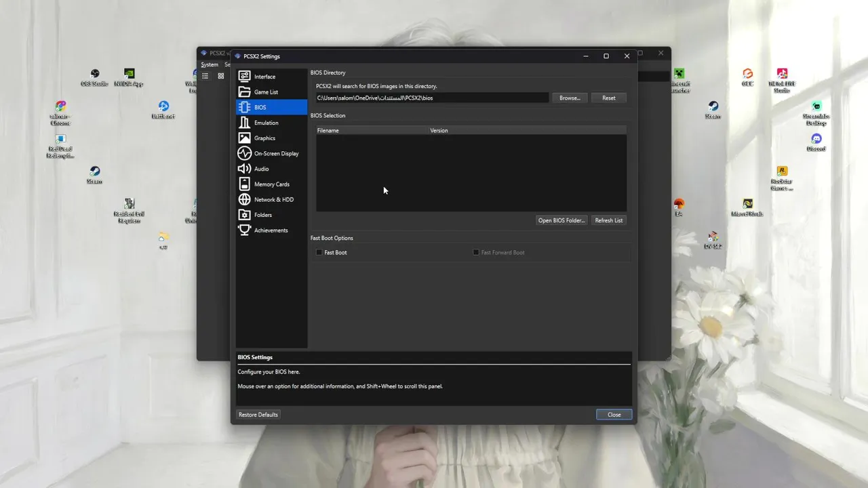Open OBS Studio desktop shortcut

(95, 77)
